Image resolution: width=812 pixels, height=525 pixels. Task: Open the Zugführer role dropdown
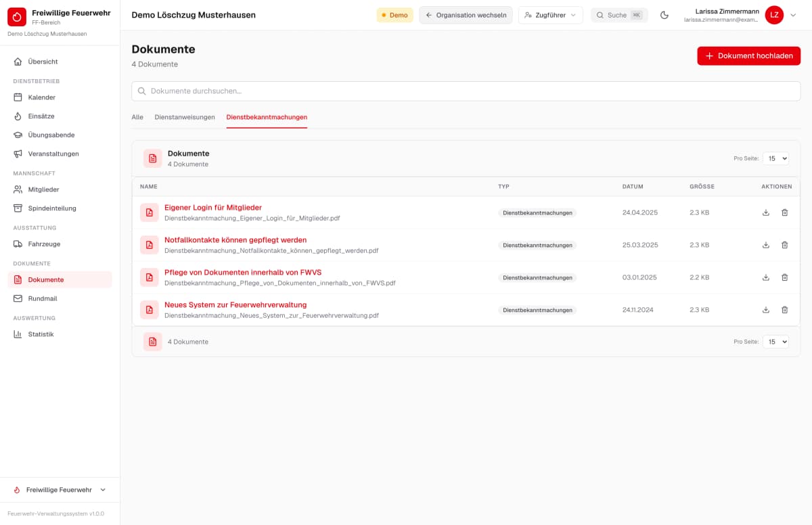tap(551, 15)
